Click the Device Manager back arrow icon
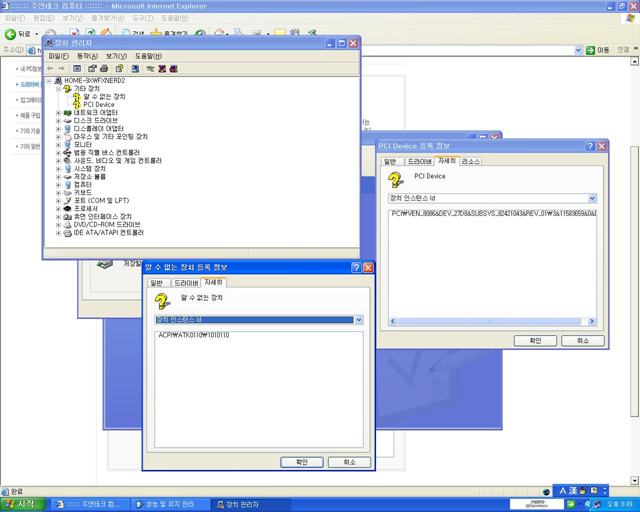Image resolution: width=640 pixels, height=512 pixels. [50, 69]
